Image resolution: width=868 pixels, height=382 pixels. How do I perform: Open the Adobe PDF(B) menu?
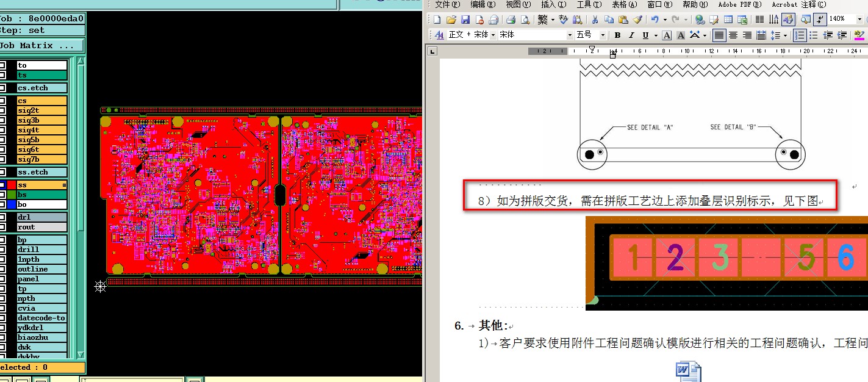pos(740,4)
